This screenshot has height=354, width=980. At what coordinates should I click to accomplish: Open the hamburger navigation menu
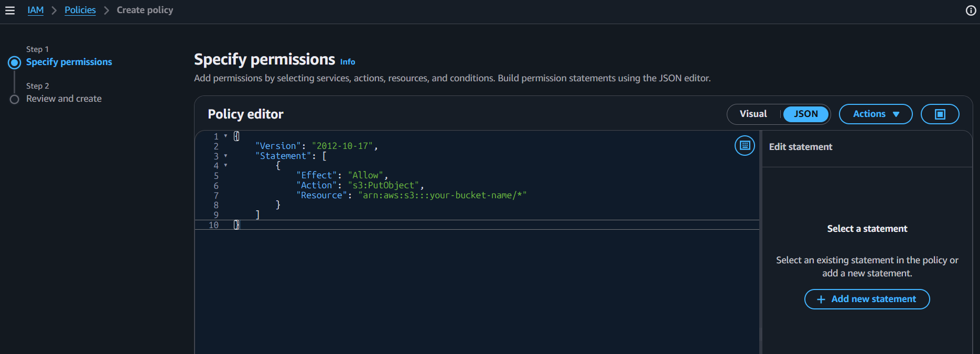(10, 10)
